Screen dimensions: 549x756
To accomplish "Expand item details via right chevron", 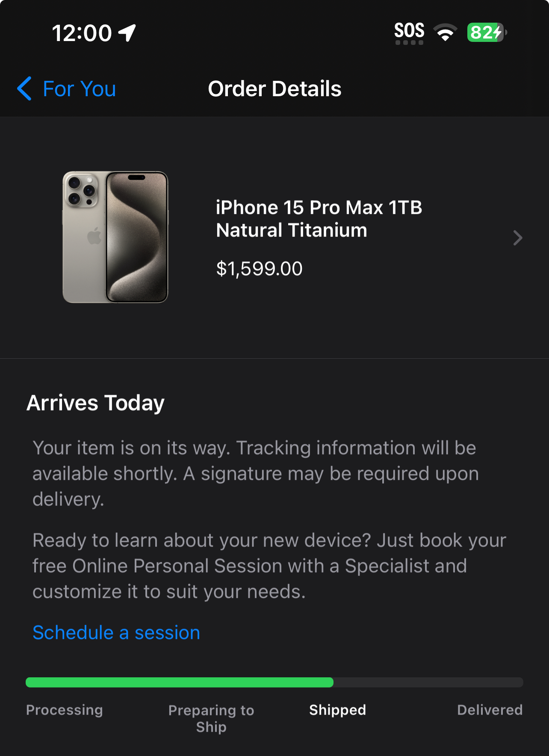I will tap(518, 238).
